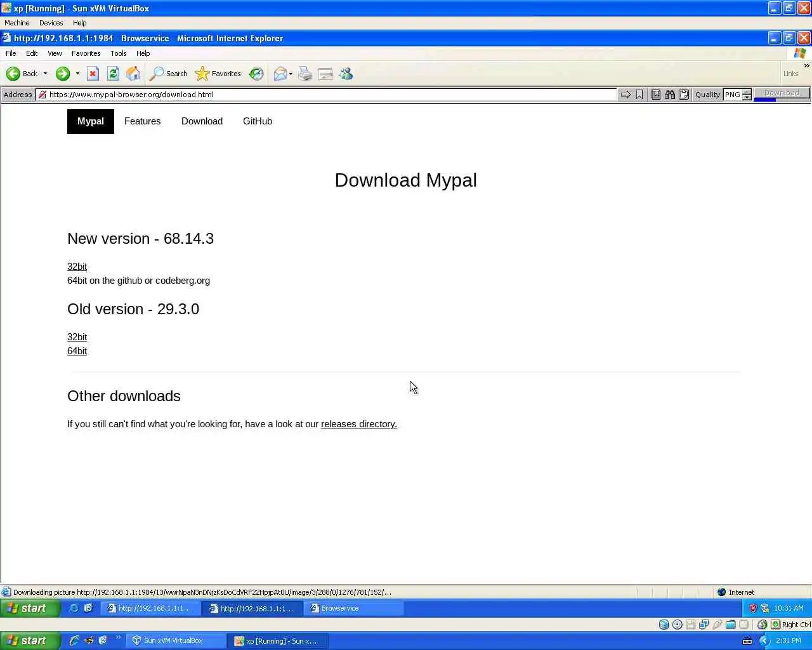Open the VirtualBox Machine menu

tap(17, 23)
